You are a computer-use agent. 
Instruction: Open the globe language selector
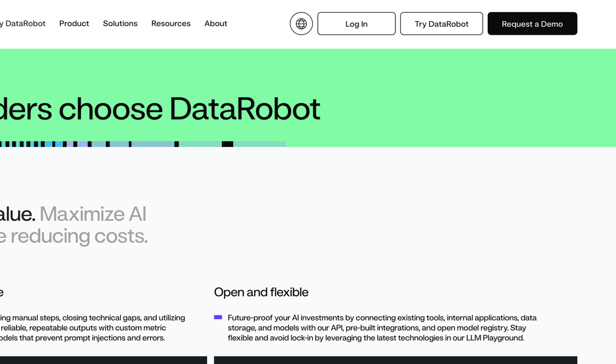tap(301, 24)
